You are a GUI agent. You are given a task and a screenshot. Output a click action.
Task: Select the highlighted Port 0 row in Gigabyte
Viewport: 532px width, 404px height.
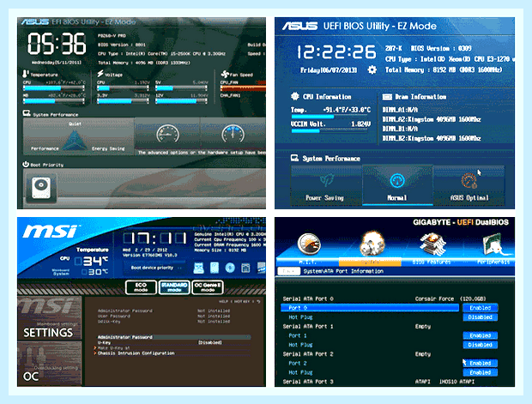click(370, 308)
